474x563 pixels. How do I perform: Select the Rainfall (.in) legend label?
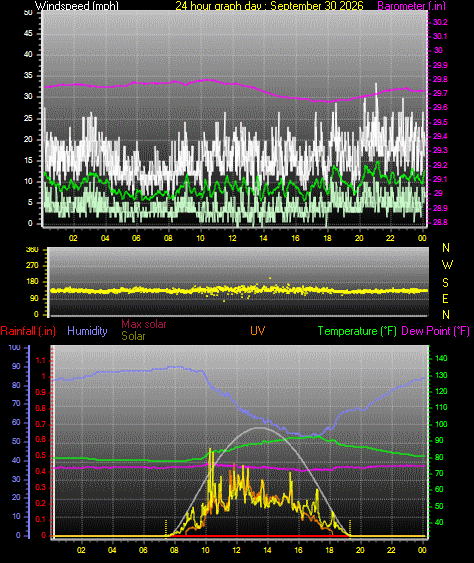point(28,331)
